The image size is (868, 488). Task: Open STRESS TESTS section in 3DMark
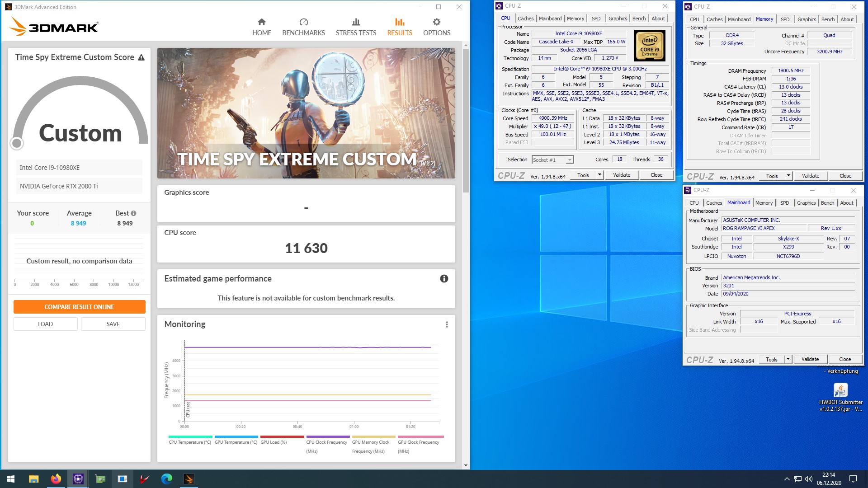[x=356, y=27]
